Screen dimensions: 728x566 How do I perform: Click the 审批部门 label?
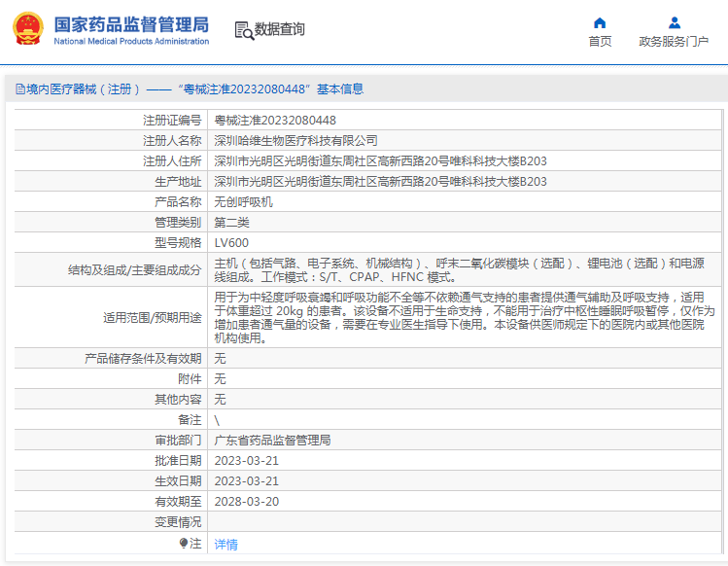[178, 441]
